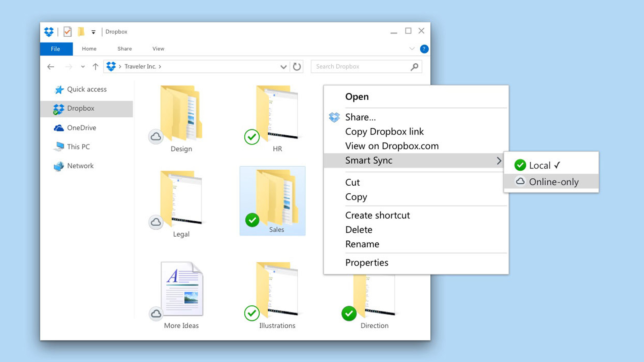This screenshot has width=644, height=362.
Task: Expand the chevron after Traveler Inc.
Action: pos(160,67)
